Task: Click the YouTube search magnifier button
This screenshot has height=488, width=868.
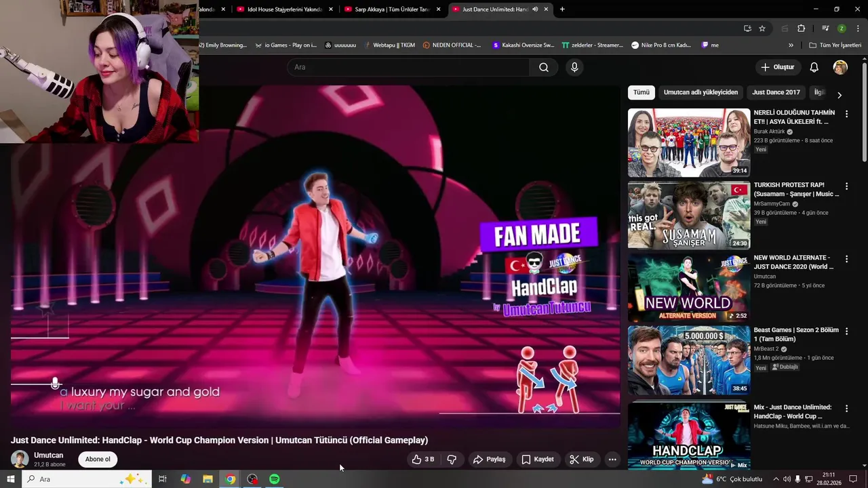Action: click(x=544, y=67)
